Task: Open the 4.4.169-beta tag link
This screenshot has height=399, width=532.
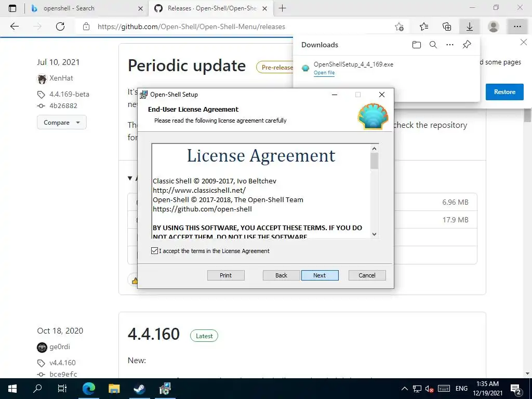Action: coord(69,95)
